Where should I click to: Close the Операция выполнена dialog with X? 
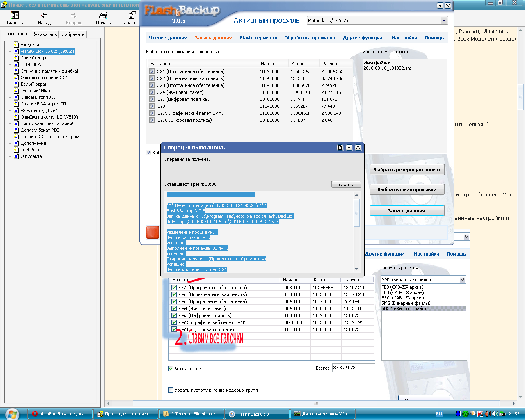click(358, 148)
